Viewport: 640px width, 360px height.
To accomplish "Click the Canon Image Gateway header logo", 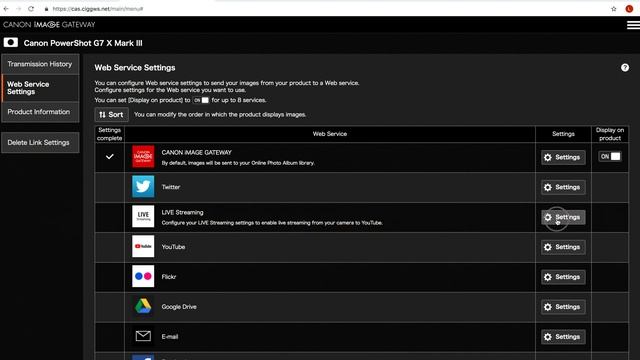I will (49, 24).
